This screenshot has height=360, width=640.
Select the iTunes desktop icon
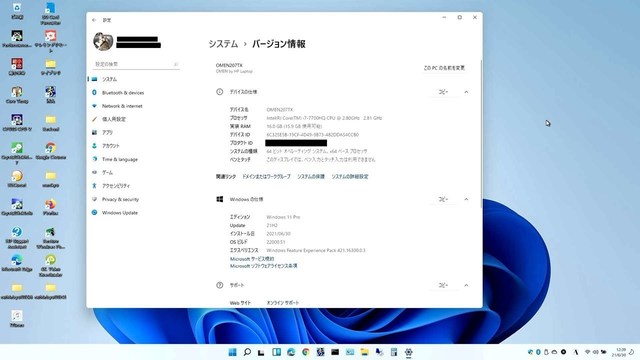[17, 319]
